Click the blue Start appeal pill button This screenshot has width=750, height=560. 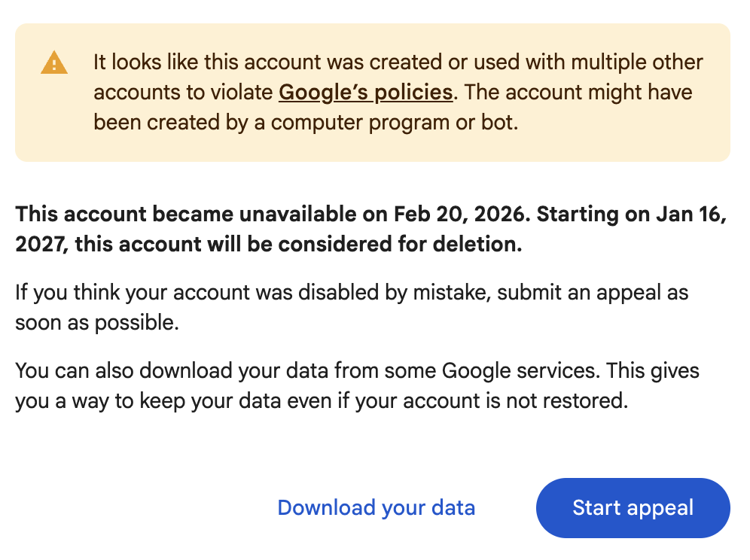633,507
